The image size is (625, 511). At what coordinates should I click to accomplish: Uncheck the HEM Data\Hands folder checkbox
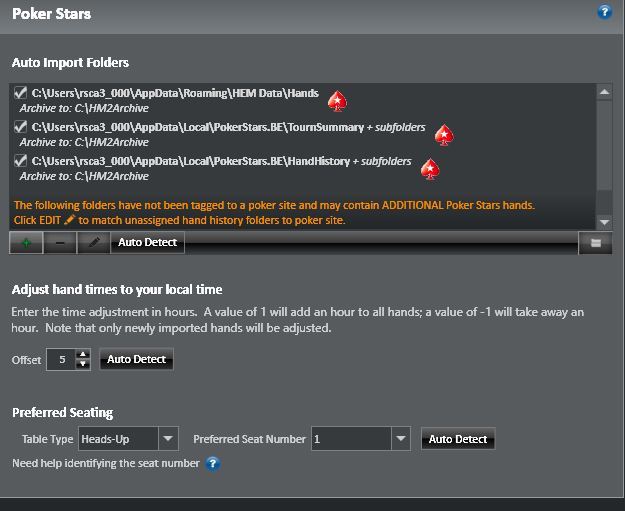point(20,92)
